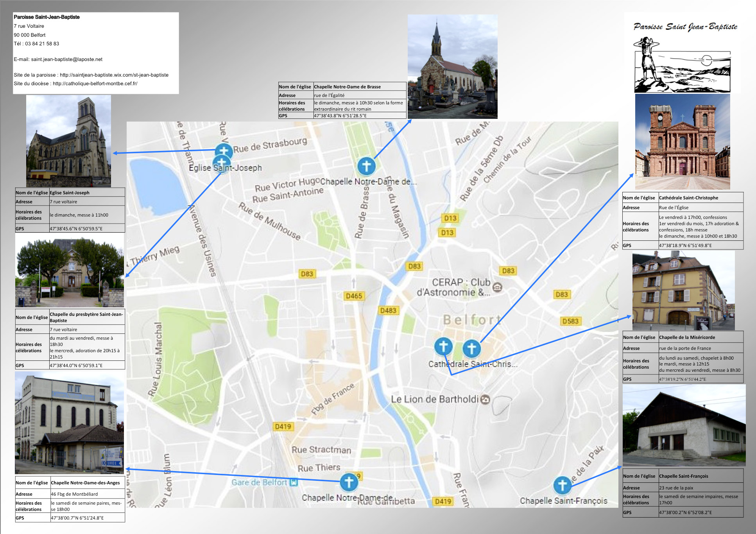The image size is (756, 534).
Task: Open the diocese site link catholique-belfort-montbe.cef.fr
Action: click(x=95, y=83)
